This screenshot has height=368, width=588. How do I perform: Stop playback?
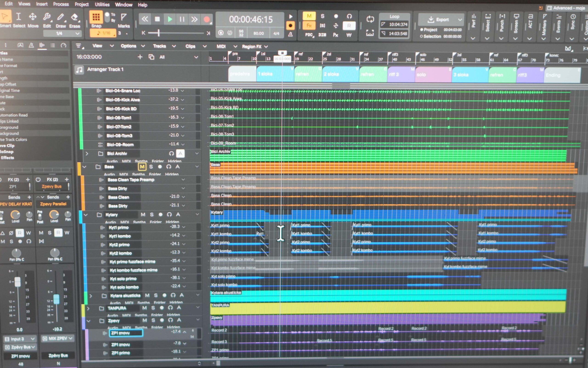click(x=157, y=19)
